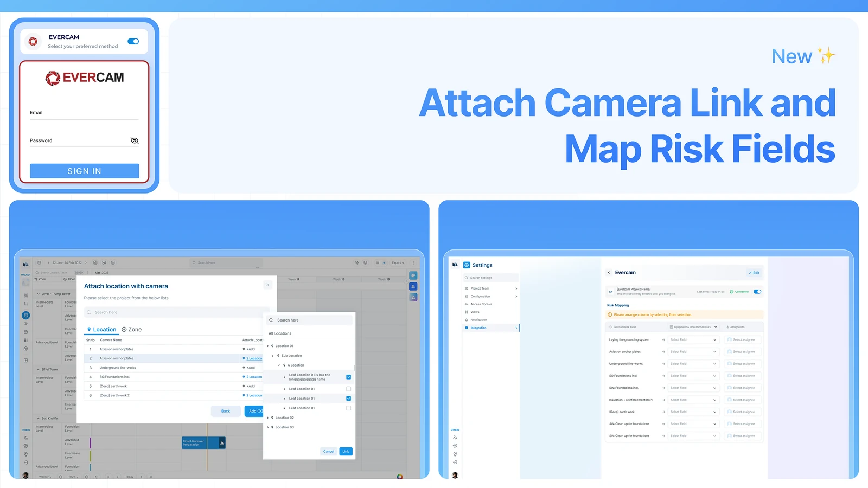This screenshot has height=488, width=868.
Task: Click color wheel icon in planner footer
Action: (400, 477)
